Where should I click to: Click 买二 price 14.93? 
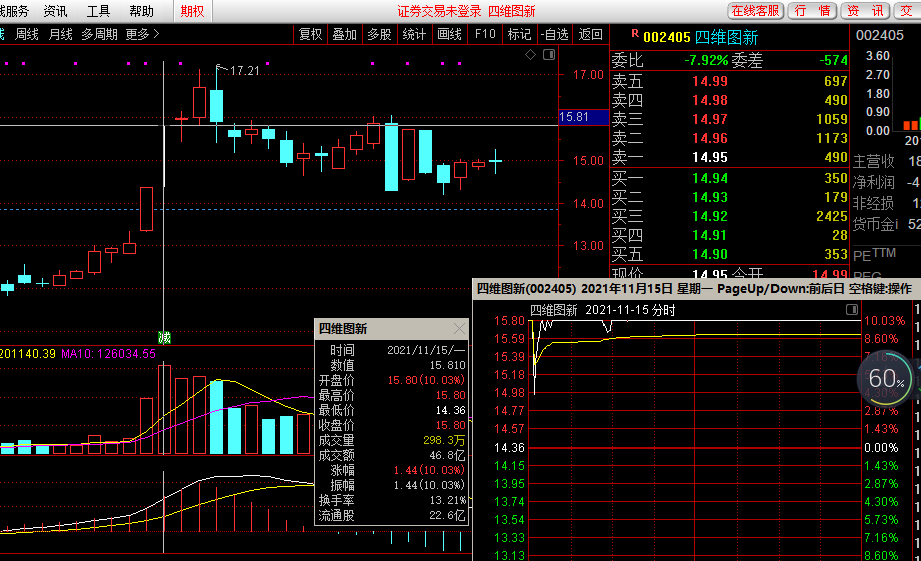tap(710, 197)
